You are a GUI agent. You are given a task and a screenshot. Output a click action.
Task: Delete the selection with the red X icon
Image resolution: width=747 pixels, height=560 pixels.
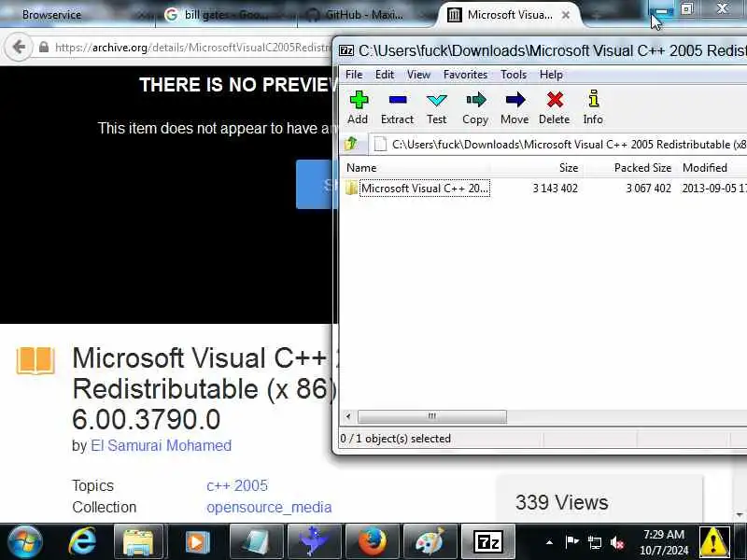pyautogui.click(x=554, y=108)
